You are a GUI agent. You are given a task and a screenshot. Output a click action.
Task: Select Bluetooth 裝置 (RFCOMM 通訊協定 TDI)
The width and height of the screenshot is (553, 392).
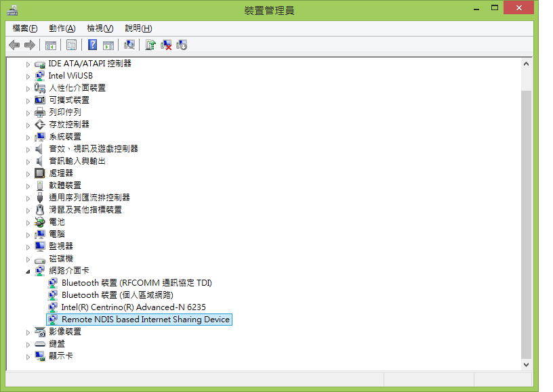(x=136, y=283)
